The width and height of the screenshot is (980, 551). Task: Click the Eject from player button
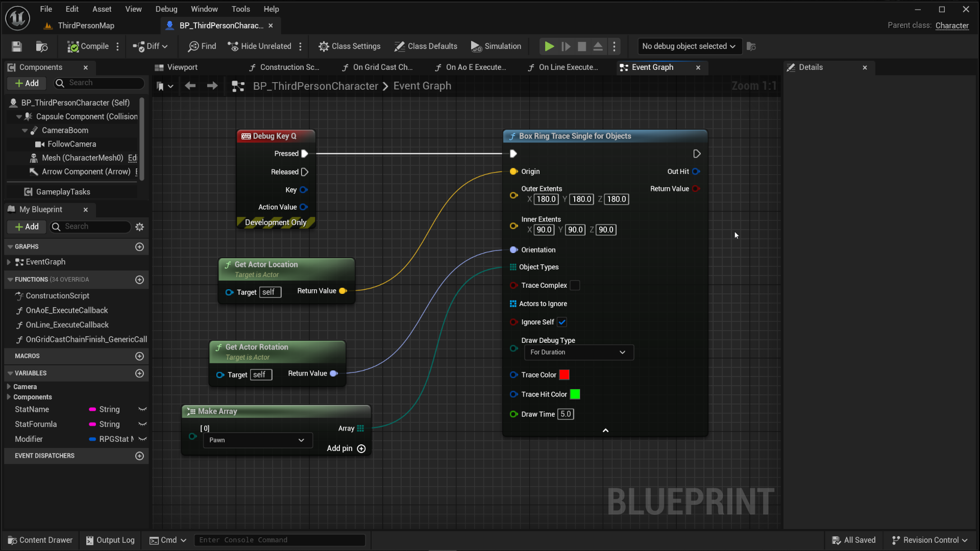[598, 46]
